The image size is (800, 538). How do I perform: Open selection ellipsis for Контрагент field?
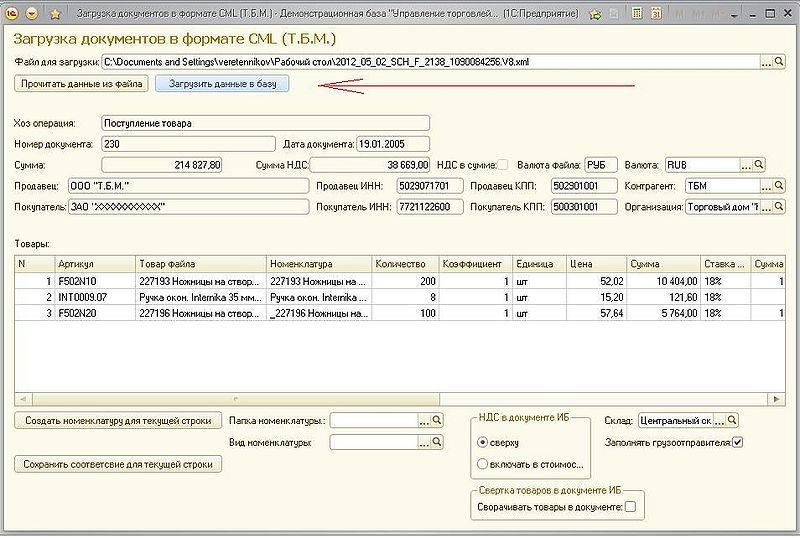[x=767, y=186]
